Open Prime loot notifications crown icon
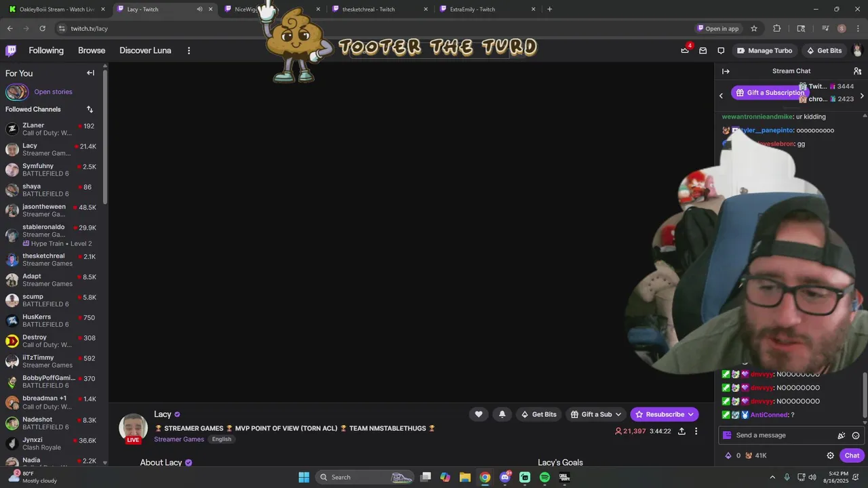This screenshot has width=868, height=488. (685, 50)
